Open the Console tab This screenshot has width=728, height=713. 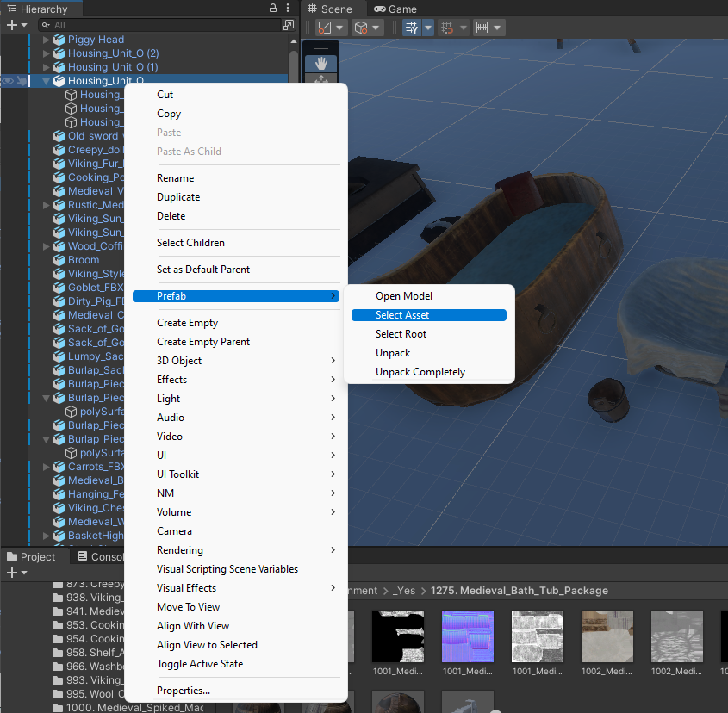100,556
